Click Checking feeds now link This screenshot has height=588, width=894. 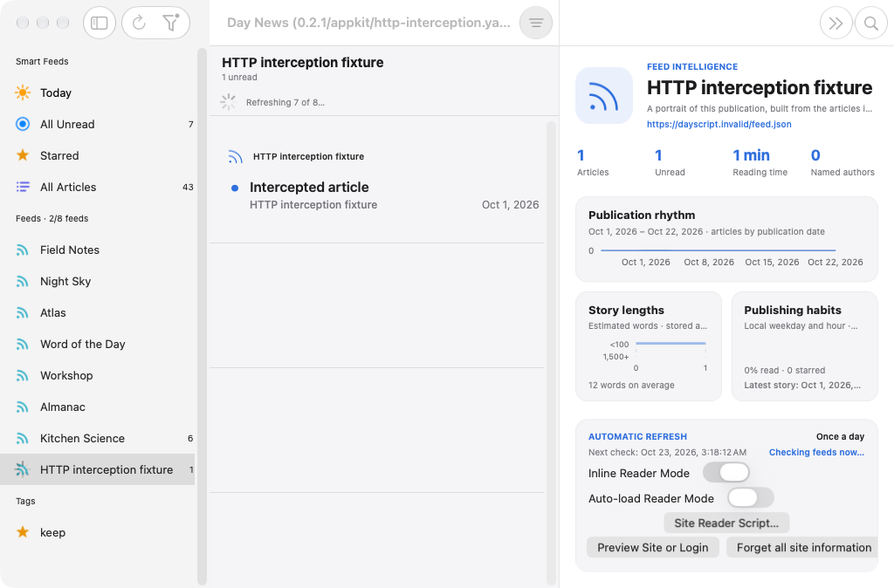click(816, 453)
